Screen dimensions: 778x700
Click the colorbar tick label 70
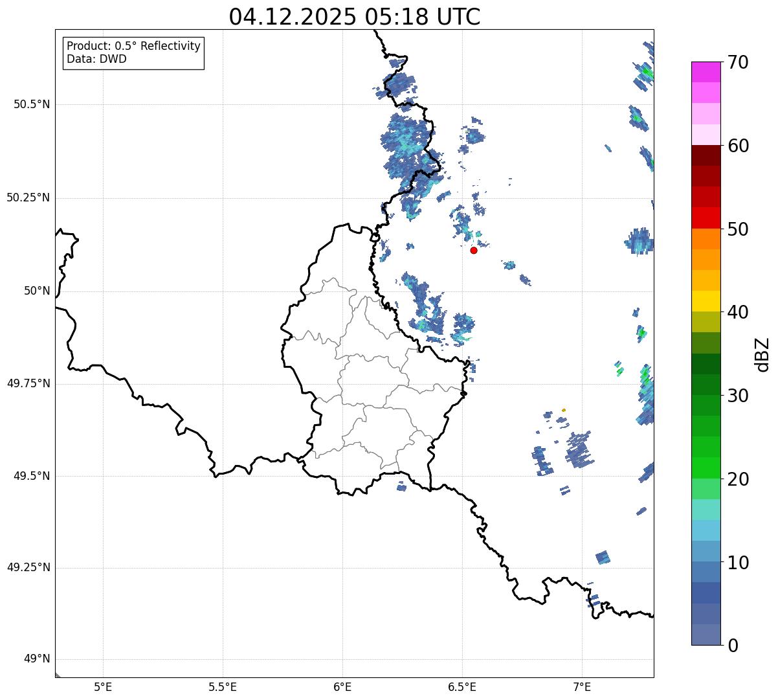[x=738, y=62]
